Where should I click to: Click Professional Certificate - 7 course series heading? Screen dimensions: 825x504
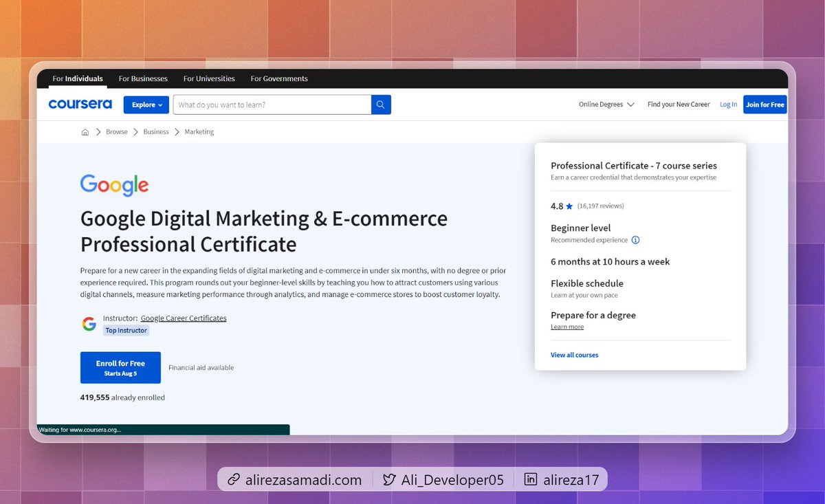[x=634, y=166]
